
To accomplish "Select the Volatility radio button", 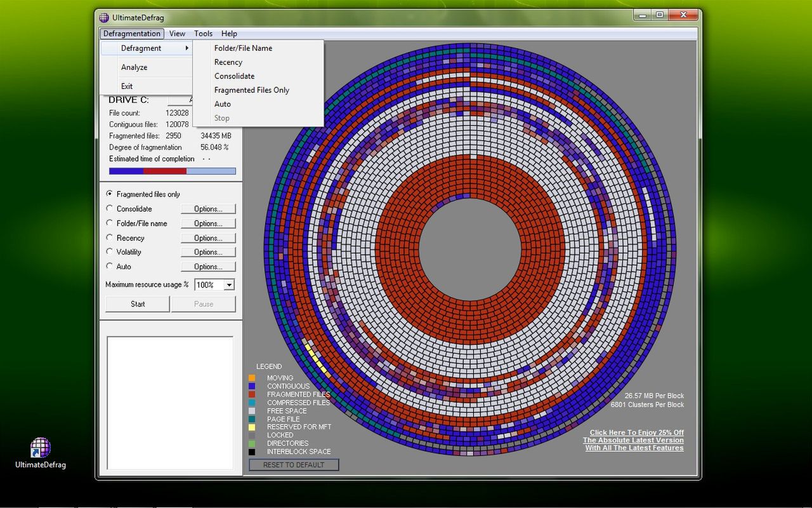I will (110, 251).
